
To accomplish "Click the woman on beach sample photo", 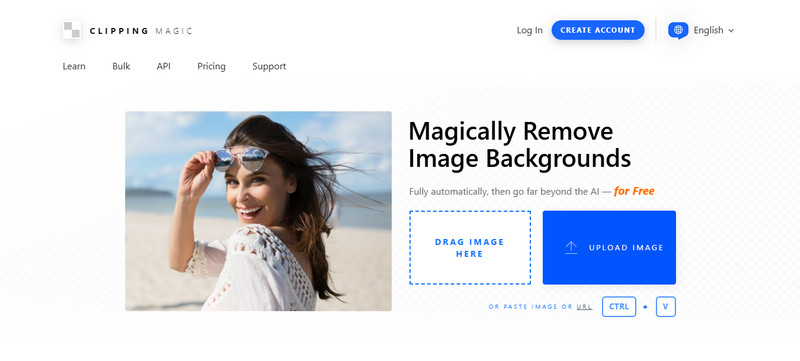I will [x=258, y=211].
